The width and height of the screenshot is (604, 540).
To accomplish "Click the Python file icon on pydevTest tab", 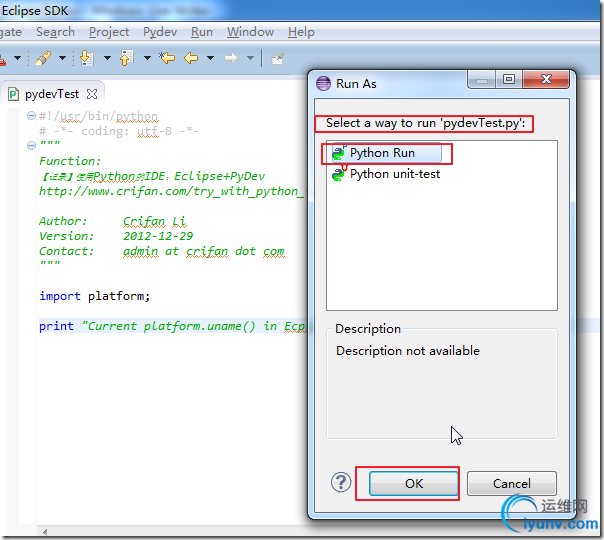I will coord(13,94).
